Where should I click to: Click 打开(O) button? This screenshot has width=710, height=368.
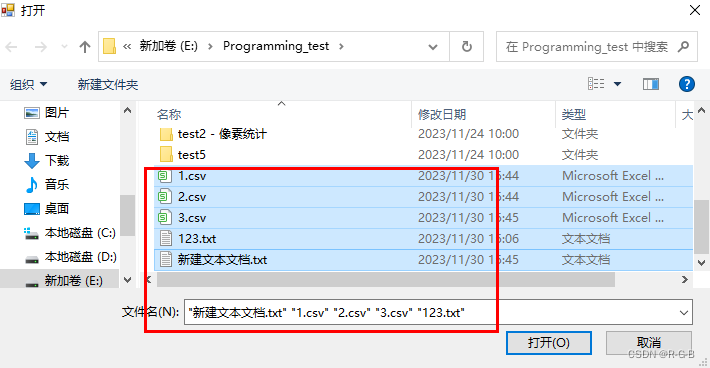[x=549, y=343]
